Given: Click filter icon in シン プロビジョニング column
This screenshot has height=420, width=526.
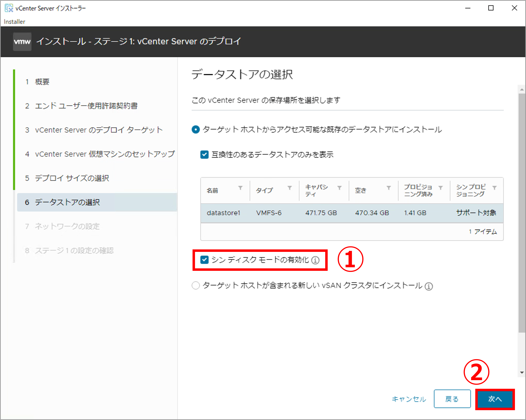Looking at the screenshot, I should pos(495,188).
